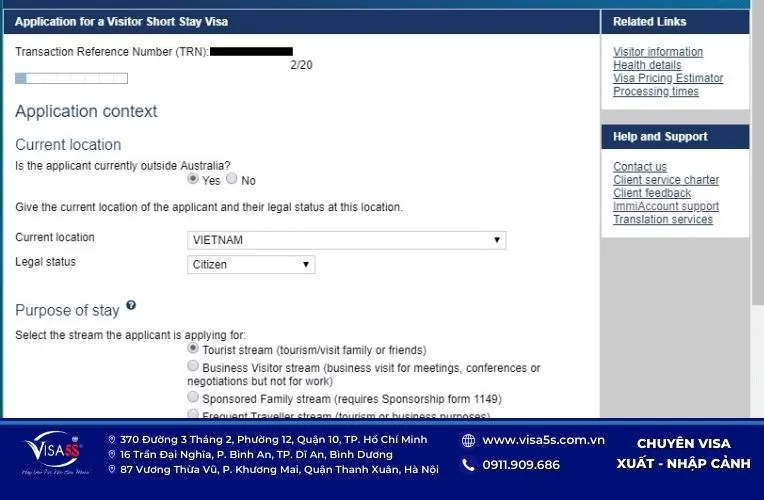Open the Contact us link

(640, 167)
